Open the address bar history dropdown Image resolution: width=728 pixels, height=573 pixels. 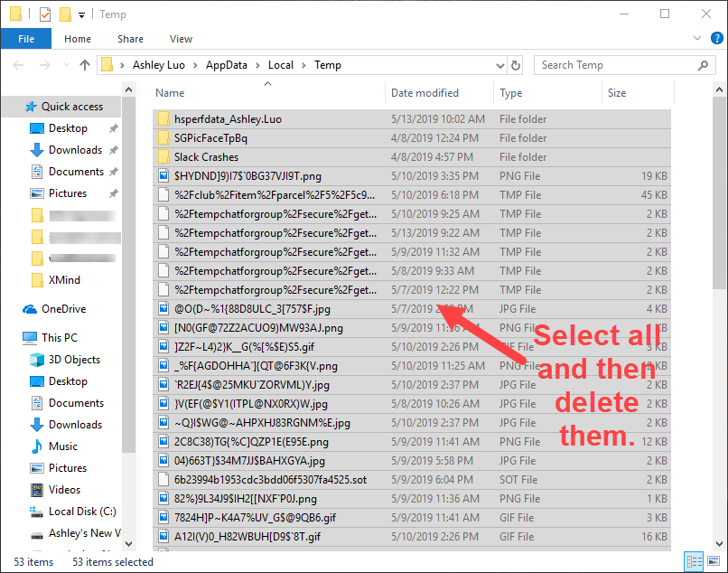pyautogui.click(x=500, y=65)
